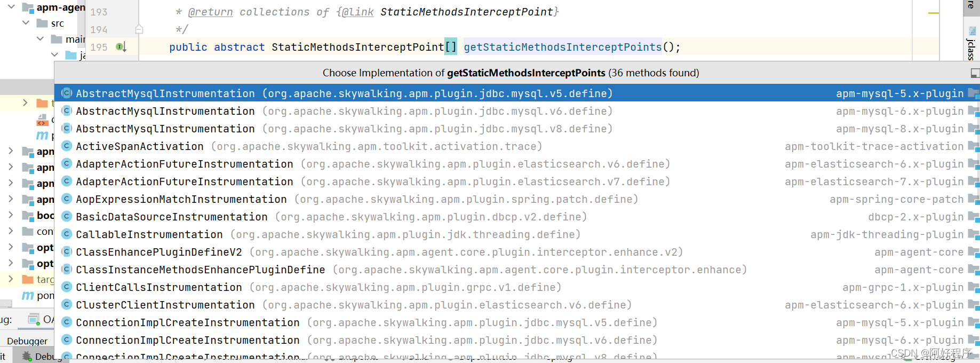980x363 pixels.
Task: Expand the boo module tree node
Action: click(11, 215)
